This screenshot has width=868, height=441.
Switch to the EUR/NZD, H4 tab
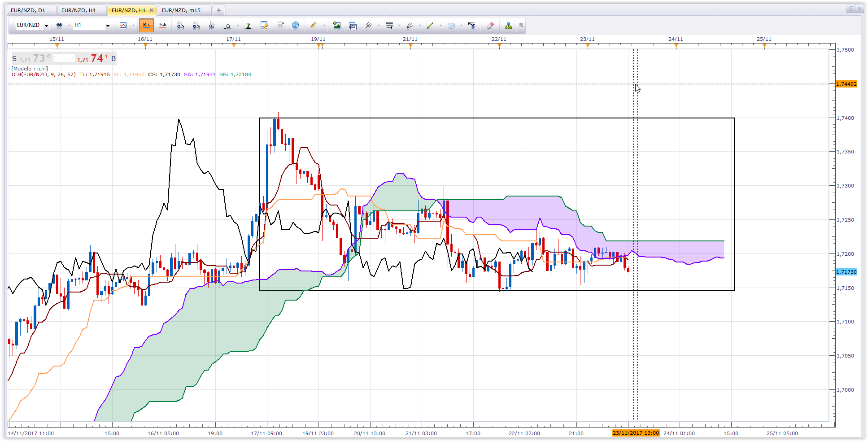pos(82,10)
